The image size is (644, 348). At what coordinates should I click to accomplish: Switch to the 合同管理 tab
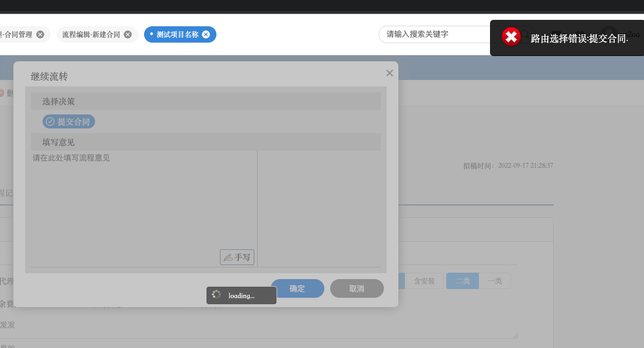tap(16, 34)
